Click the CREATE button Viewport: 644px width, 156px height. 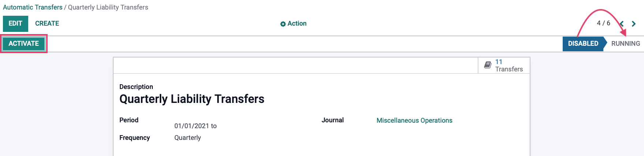pyautogui.click(x=47, y=23)
